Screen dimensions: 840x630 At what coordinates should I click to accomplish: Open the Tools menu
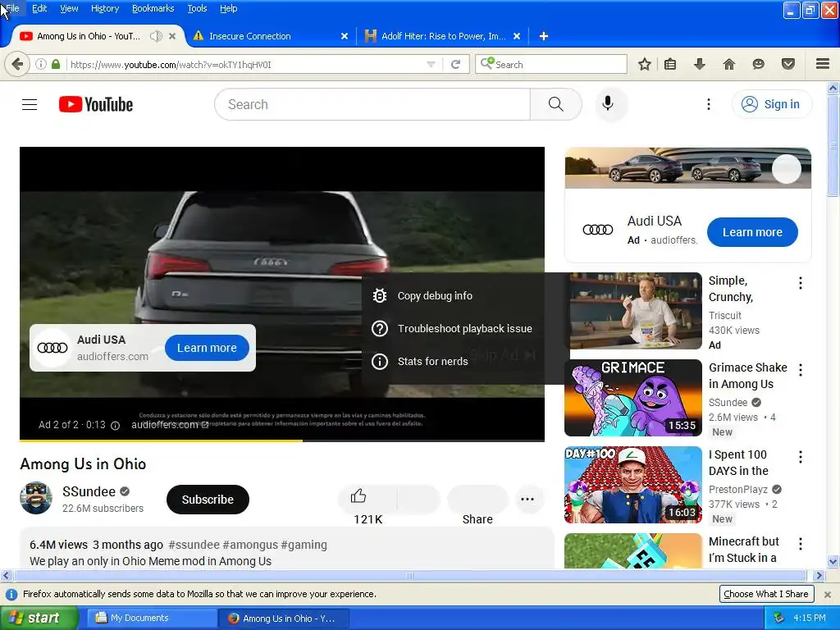[197, 8]
